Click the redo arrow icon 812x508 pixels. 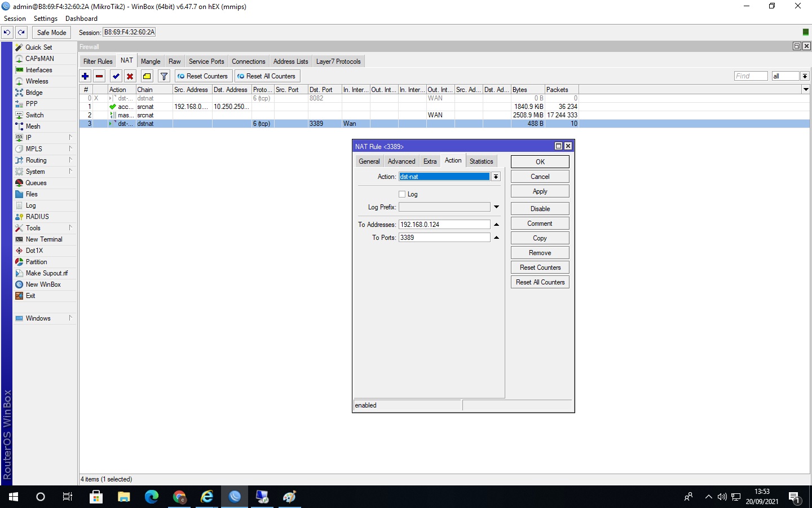coord(21,32)
